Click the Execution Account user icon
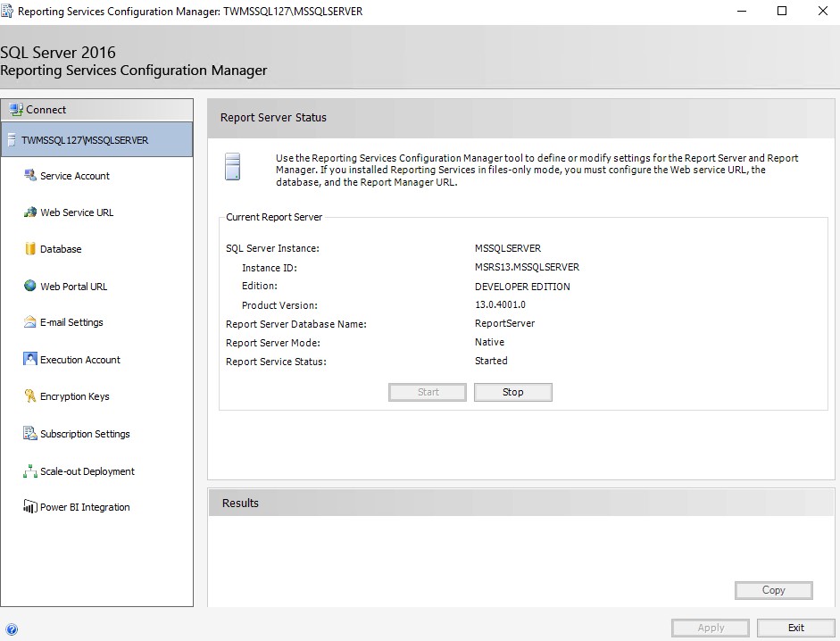The height and width of the screenshot is (641, 840). pyautogui.click(x=30, y=359)
